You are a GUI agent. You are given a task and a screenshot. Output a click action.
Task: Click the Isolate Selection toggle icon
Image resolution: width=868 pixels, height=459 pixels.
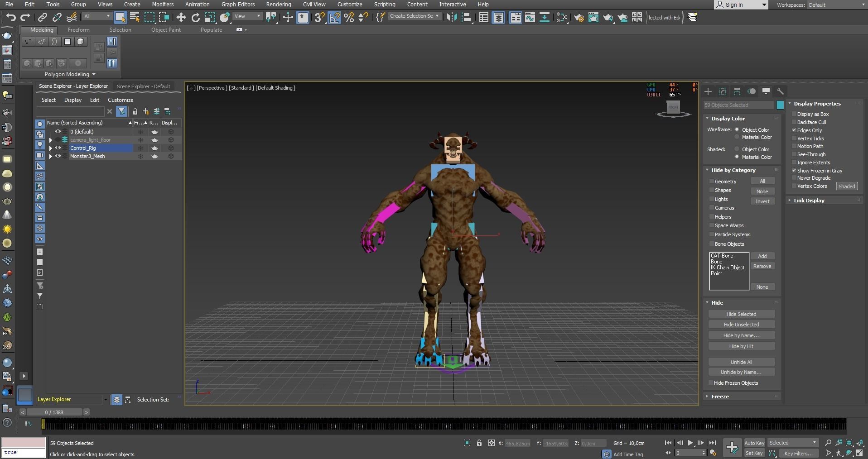[x=467, y=443]
